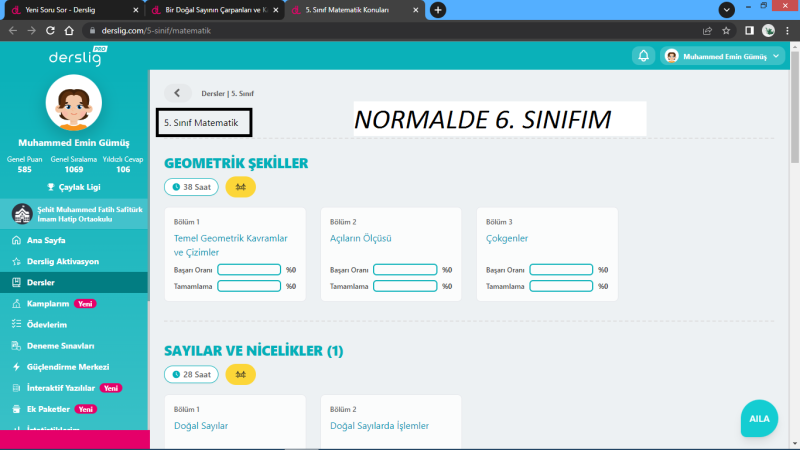The width and height of the screenshot is (800, 450).
Task: Click the school emblem for İmam Hatip Ortaokulu
Action: click(x=22, y=214)
